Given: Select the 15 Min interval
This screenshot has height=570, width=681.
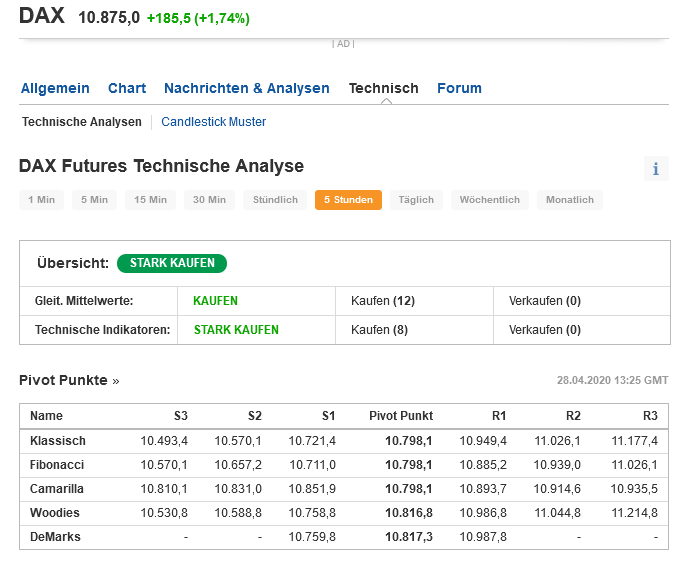Looking at the screenshot, I should pyautogui.click(x=150, y=200).
